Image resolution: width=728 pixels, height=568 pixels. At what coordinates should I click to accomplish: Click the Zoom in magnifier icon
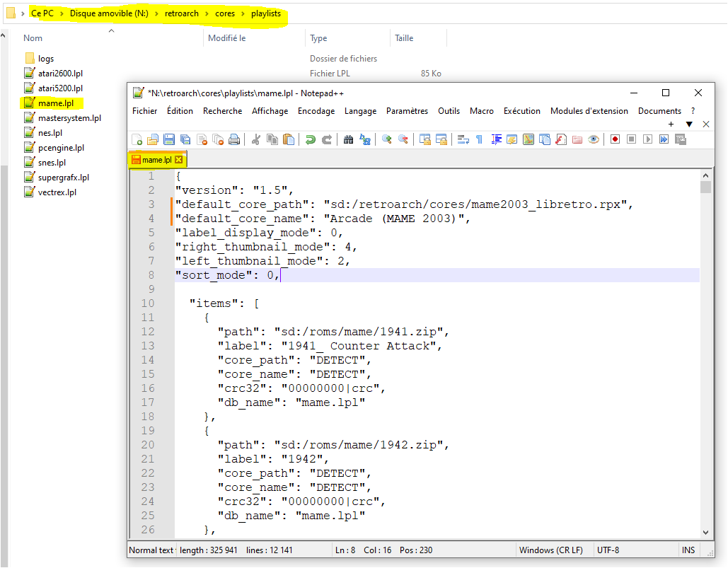(386, 139)
